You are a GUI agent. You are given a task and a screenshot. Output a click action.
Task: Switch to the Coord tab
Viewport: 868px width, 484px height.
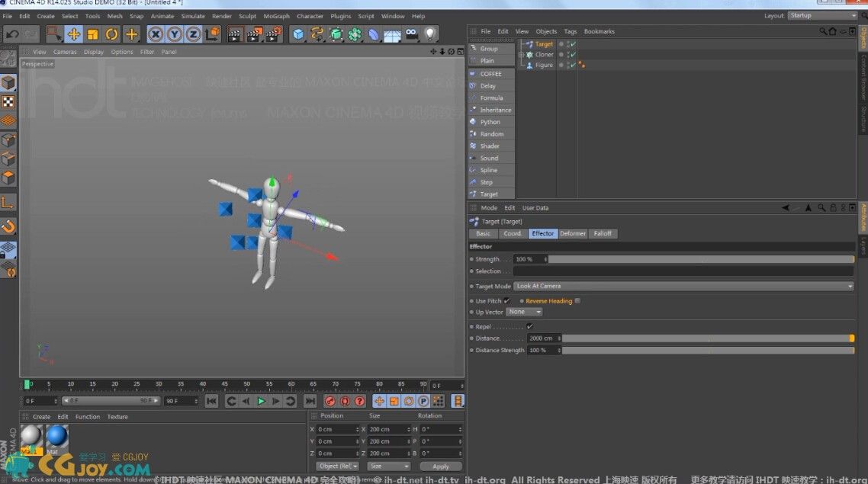click(512, 233)
